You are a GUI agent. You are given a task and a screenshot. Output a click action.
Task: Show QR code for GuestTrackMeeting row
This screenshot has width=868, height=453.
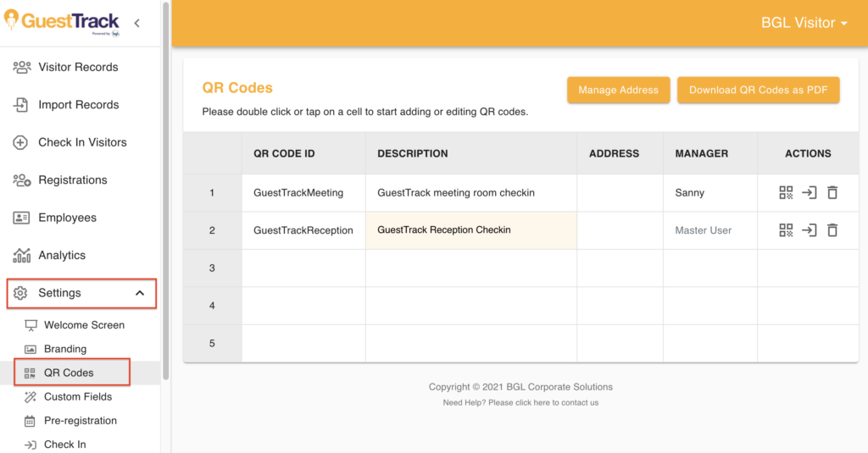[x=786, y=192]
